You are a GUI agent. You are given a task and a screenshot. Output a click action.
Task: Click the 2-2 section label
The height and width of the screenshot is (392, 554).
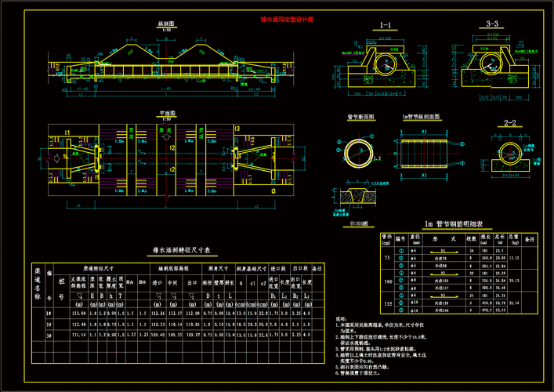coord(509,123)
